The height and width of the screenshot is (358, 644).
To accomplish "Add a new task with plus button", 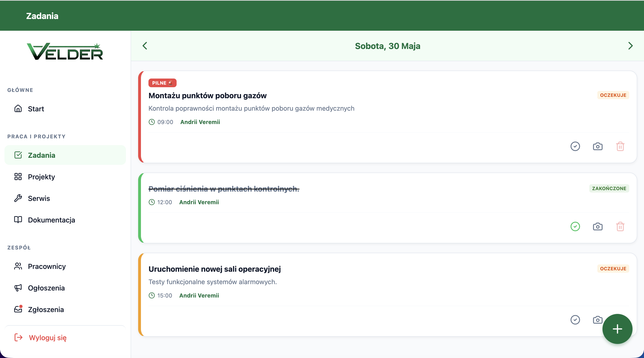I will [x=617, y=329].
